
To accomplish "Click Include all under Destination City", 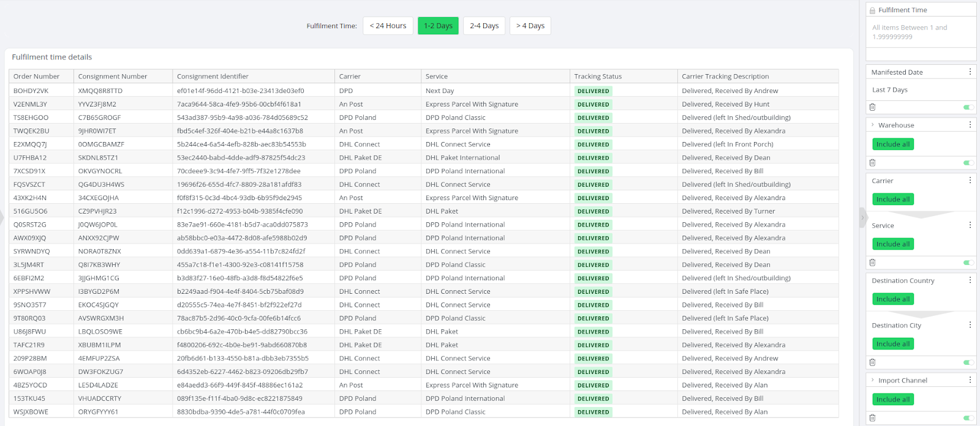I will click(892, 344).
